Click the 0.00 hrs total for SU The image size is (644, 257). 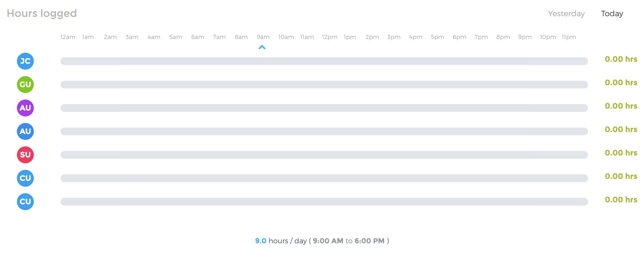click(621, 153)
